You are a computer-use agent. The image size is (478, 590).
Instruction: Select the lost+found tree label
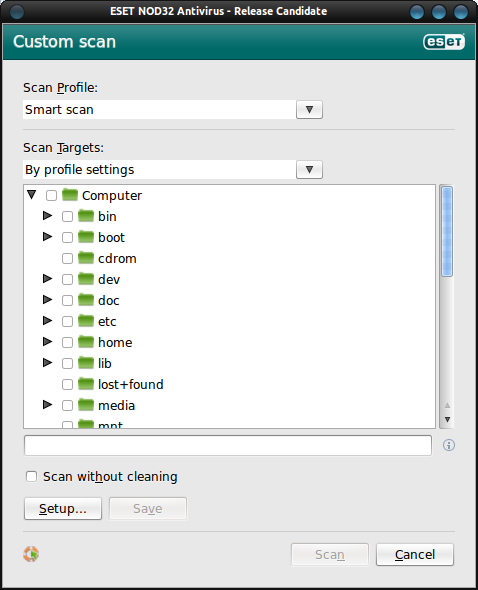click(131, 385)
